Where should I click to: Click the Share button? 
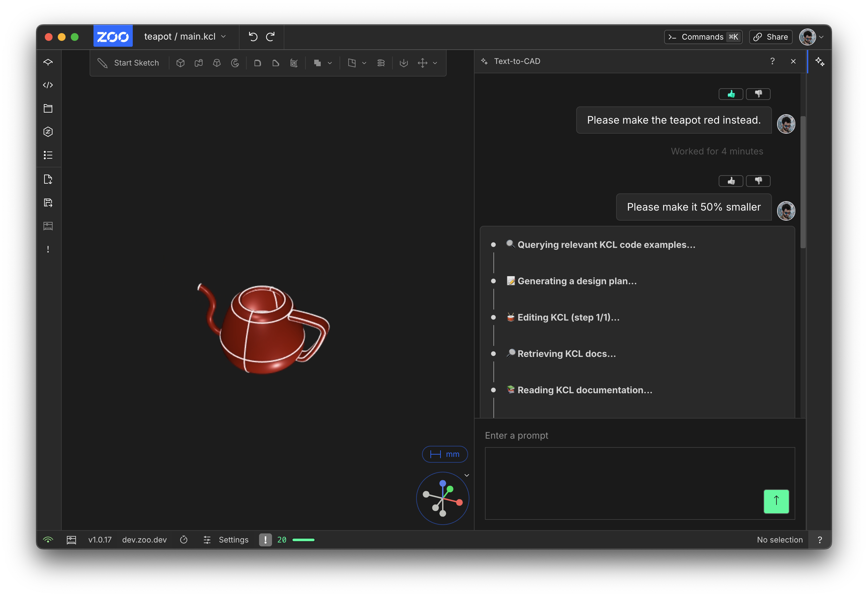pyautogui.click(x=770, y=37)
